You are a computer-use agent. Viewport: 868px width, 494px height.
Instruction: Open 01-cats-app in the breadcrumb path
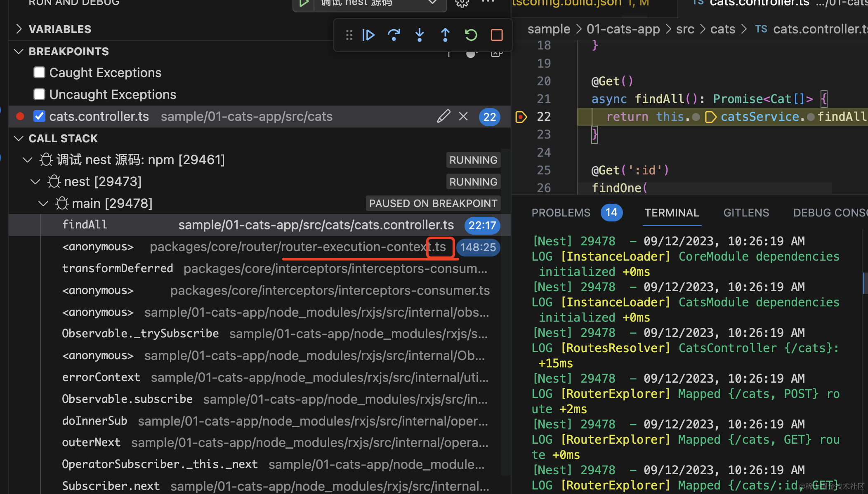click(623, 29)
